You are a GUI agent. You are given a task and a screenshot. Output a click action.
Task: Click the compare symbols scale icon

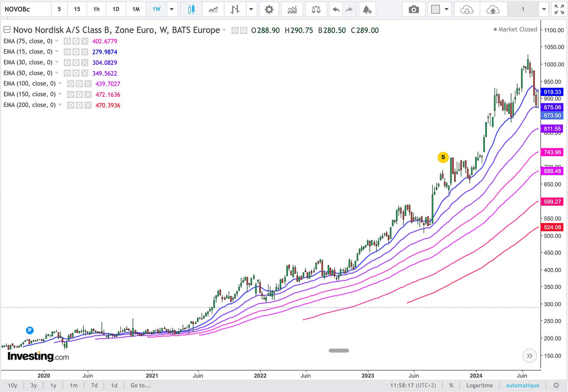pyautogui.click(x=316, y=9)
